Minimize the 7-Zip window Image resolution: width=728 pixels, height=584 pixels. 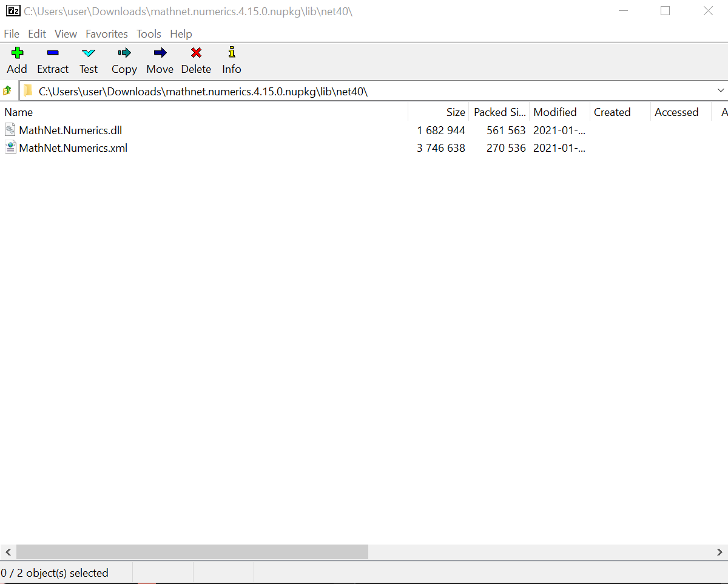pyautogui.click(x=623, y=11)
